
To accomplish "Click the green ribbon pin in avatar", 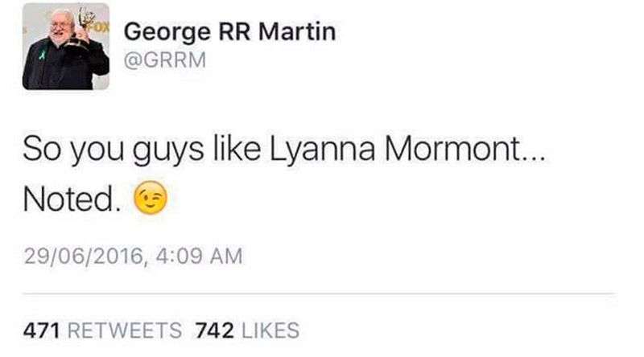I will pyautogui.click(x=41, y=57).
